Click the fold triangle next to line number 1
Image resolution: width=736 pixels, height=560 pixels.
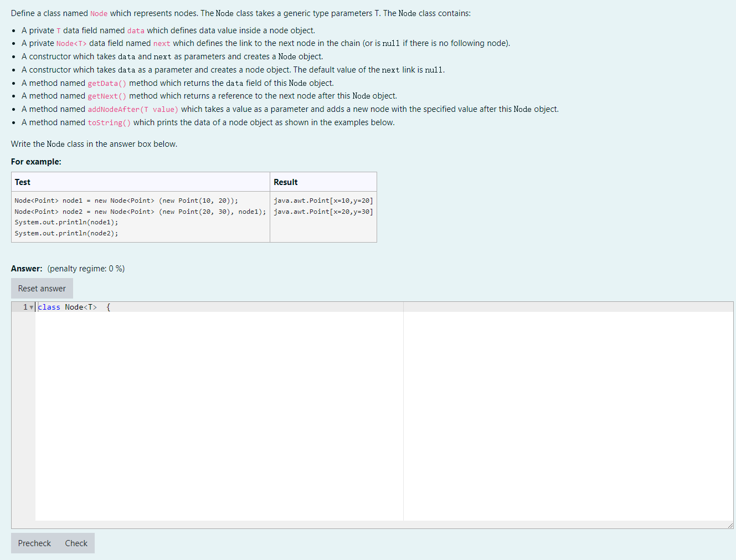[x=30, y=307]
